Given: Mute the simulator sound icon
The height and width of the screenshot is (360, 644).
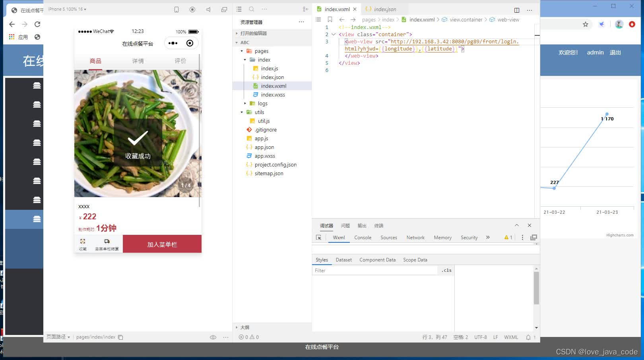Looking at the screenshot, I should click(x=208, y=10).
